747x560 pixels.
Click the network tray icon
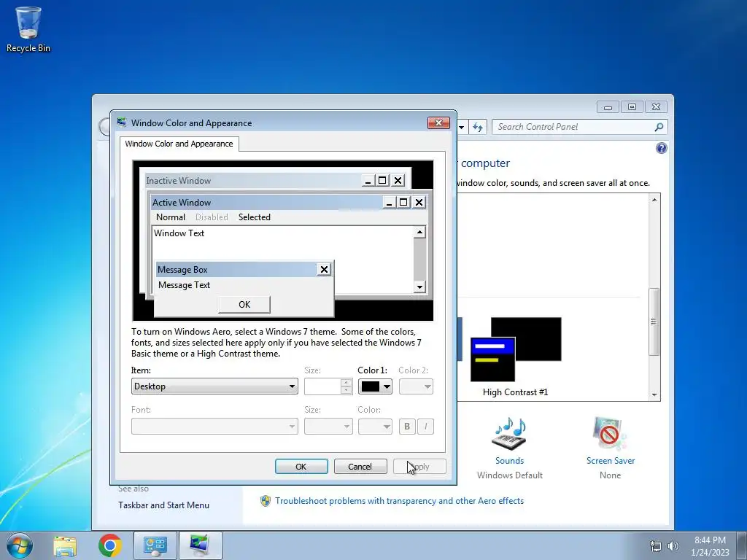click(x=656, y=546)
